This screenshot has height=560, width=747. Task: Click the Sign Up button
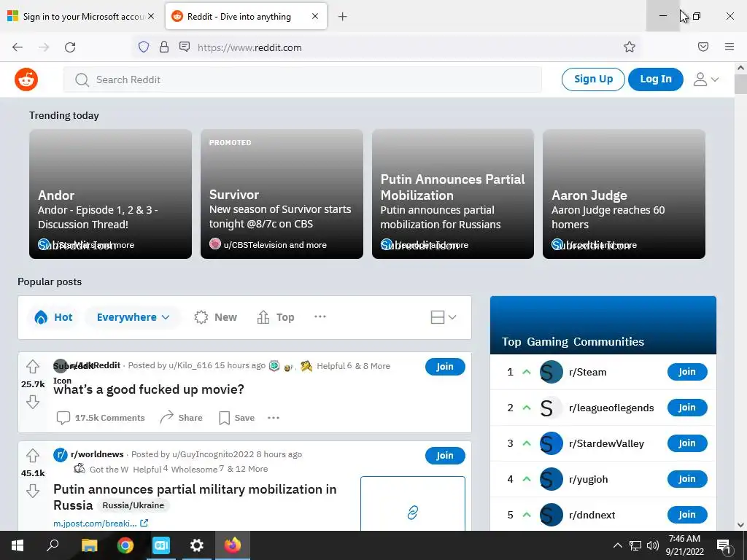[593, 79]
